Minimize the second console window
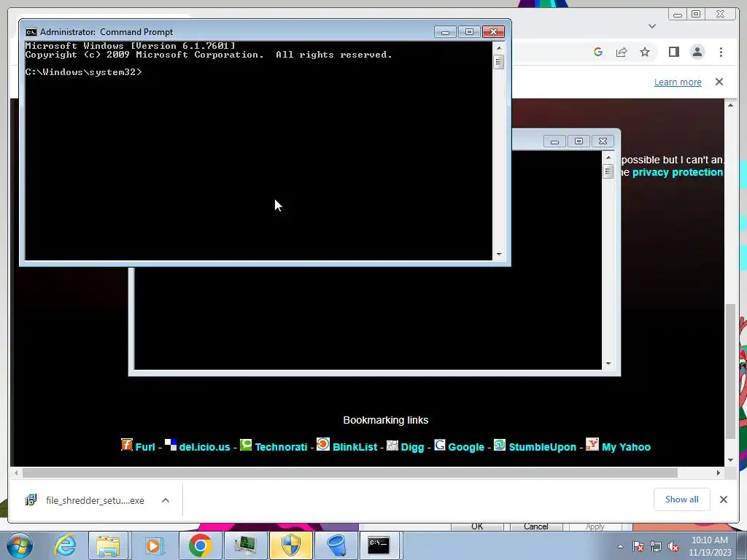747x560 pixels. (x=554, y=141)
